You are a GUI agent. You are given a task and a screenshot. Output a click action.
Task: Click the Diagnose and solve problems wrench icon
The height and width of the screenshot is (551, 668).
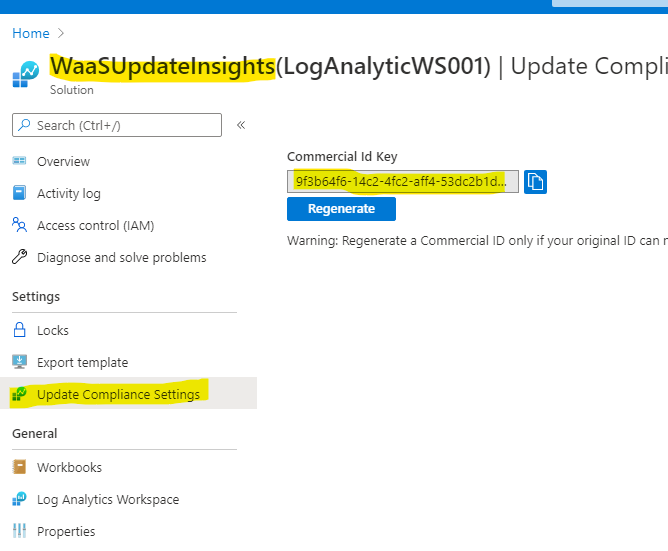point(19,257)
